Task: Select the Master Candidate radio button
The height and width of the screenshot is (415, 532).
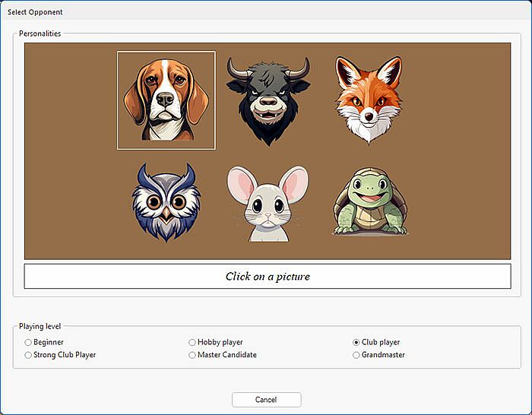Action: [192, 355]
